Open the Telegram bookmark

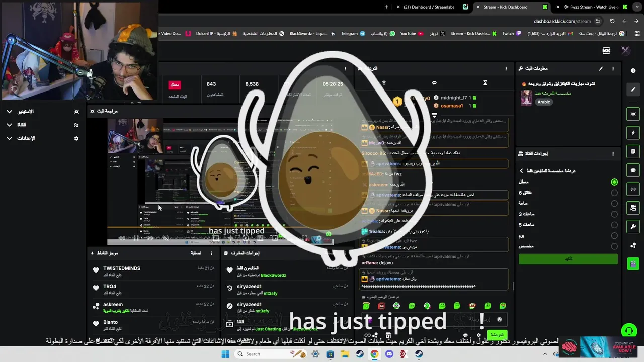353,34
